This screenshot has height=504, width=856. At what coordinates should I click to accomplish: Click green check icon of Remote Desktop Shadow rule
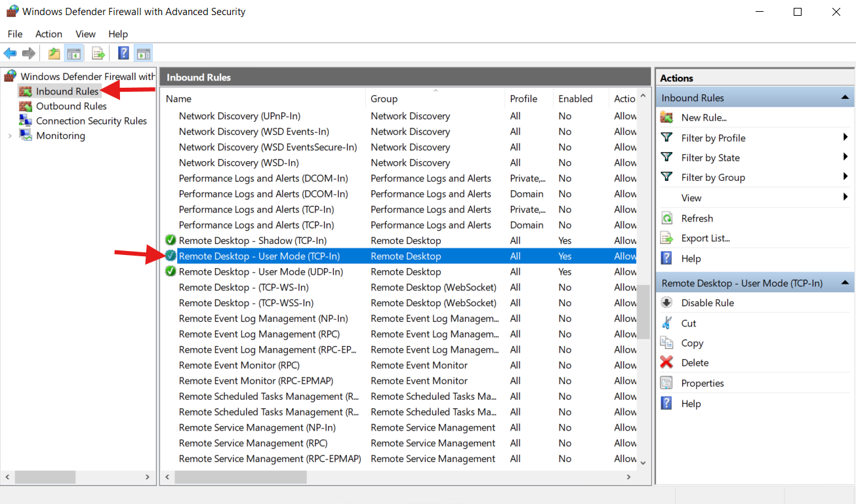(x=171, y=240)
